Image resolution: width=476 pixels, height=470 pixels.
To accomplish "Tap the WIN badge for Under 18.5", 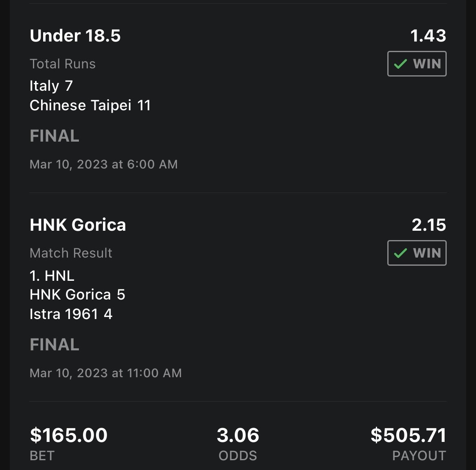I will pos(417,64).
